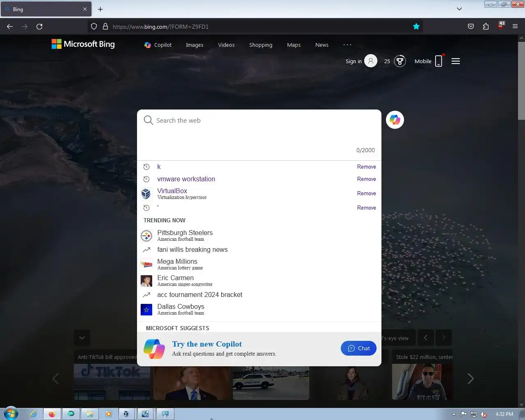This screenshot has width=525, height=420.
Task: Go to previous news carousel slide
Action: [55, 379]
